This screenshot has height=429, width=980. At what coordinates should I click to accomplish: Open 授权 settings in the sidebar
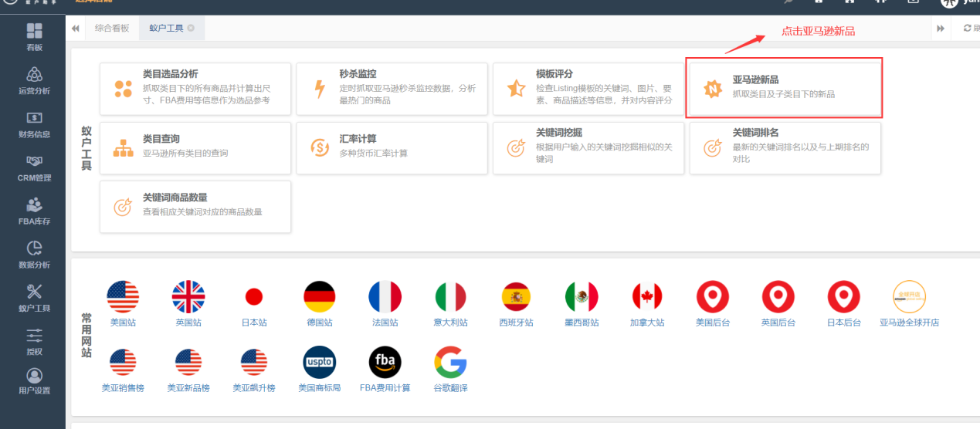(34, 341)
